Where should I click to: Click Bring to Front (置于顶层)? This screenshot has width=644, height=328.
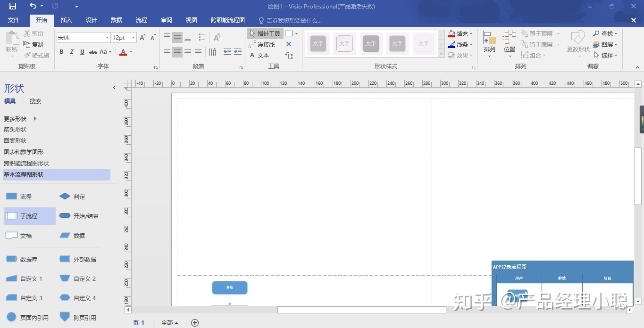click(540, 33)
